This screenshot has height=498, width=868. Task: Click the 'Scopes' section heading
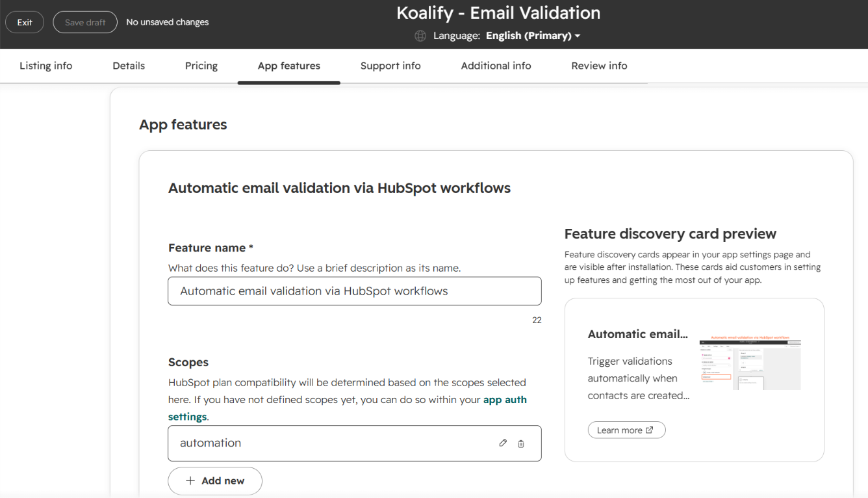(x=188, y=362)
